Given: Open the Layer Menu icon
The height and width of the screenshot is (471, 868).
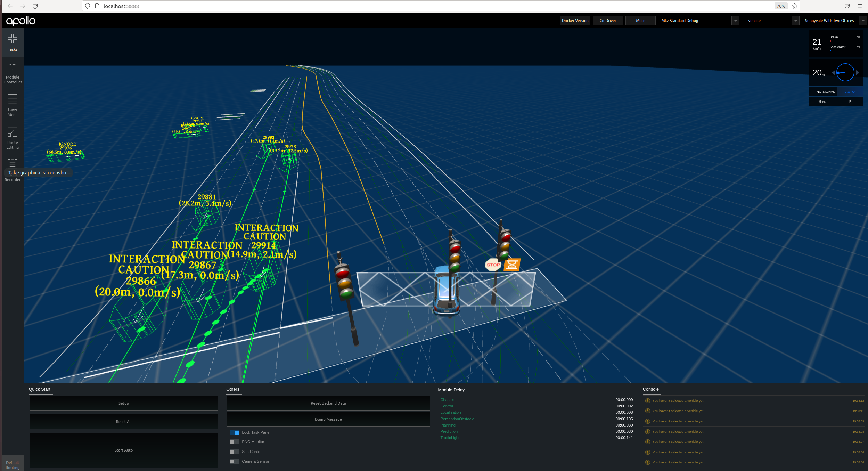Looking at the screenshot, I should (13, 105).
